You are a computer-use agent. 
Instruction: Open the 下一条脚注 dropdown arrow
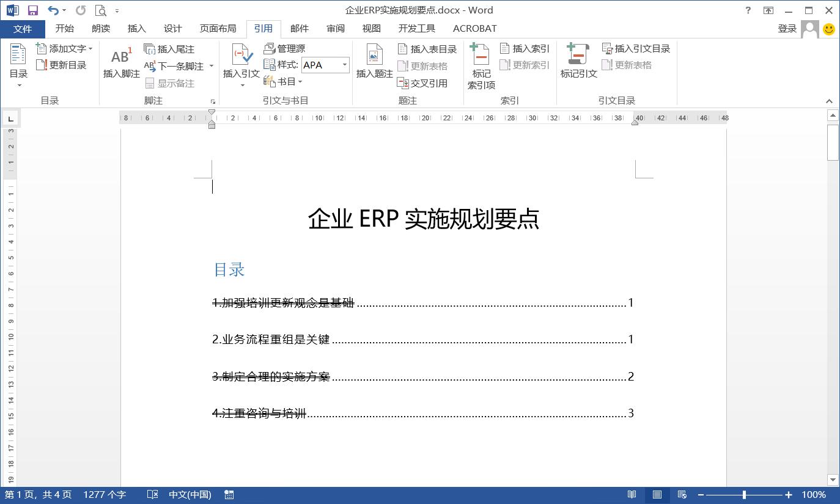(212, 66)
